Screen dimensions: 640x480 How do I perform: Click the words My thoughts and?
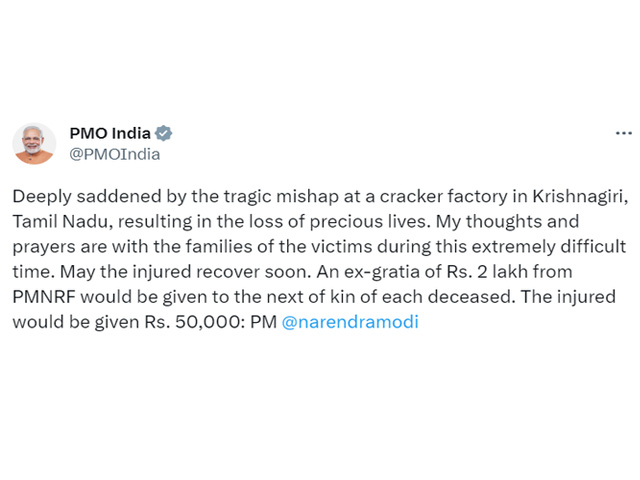[507, 222]
